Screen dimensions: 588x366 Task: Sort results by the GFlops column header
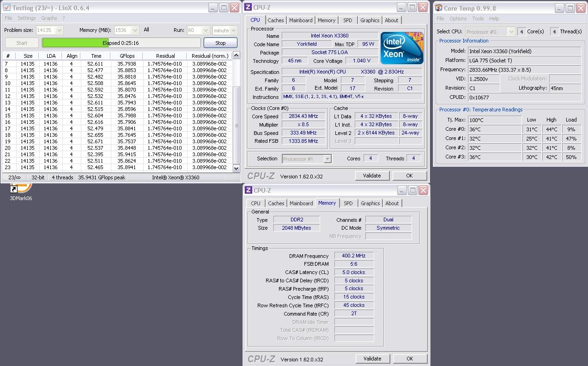[127, 56]
